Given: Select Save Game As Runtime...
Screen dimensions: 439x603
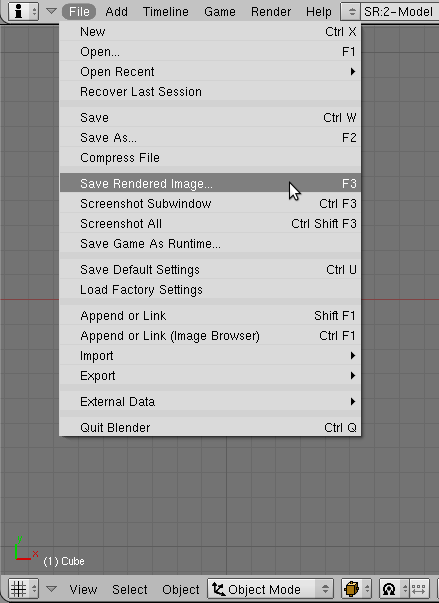Looking at the screenshot, I should tap(210, 243).
